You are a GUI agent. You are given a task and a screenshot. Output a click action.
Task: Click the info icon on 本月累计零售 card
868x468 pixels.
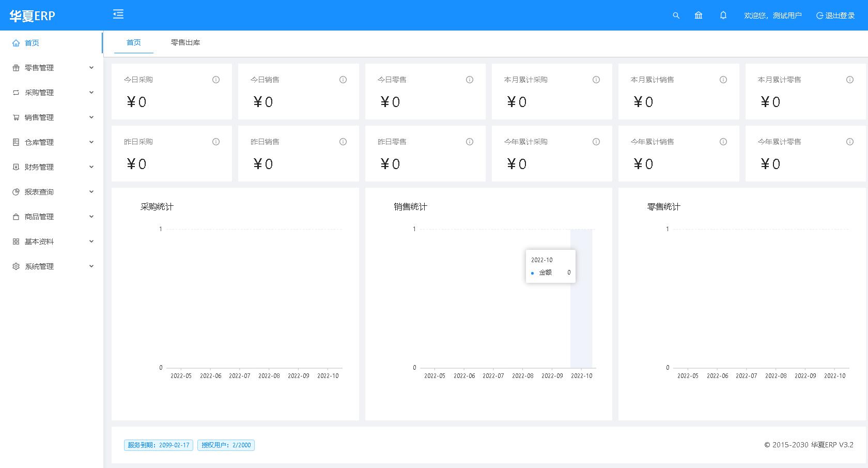pyautogui.click(x=850, y=80)
